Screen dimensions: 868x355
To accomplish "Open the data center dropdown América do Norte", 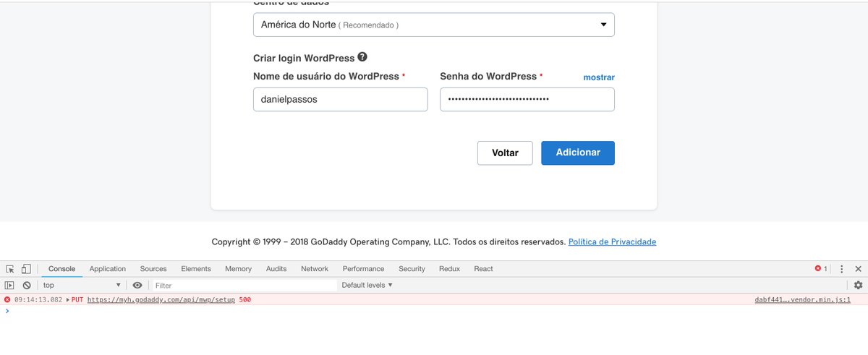I will 434,25.
